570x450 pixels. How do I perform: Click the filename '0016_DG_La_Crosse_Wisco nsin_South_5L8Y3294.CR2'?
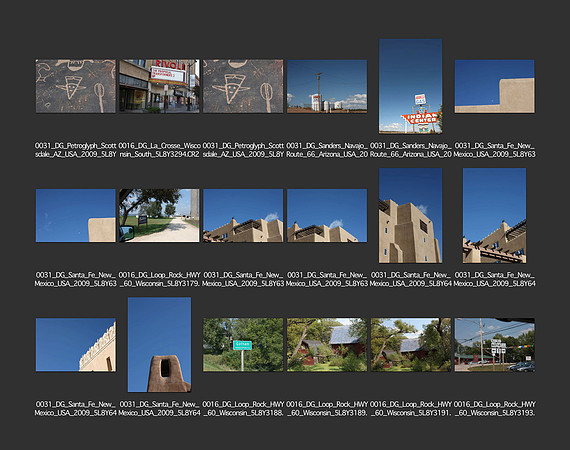point(159,150)
